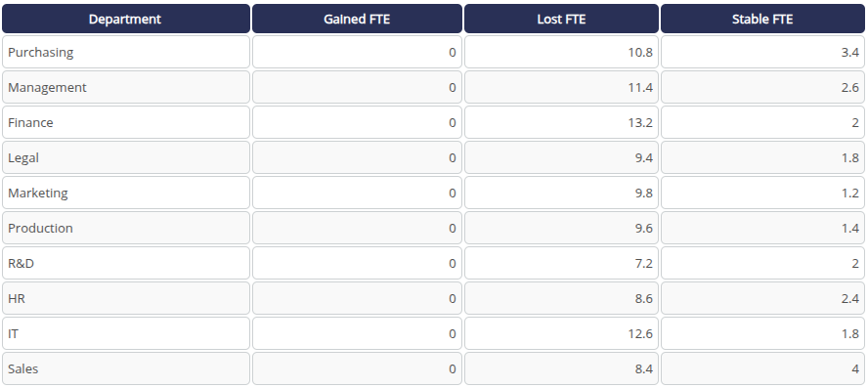Select the Marketing row label
868x388 pixels.
(126, 193)
